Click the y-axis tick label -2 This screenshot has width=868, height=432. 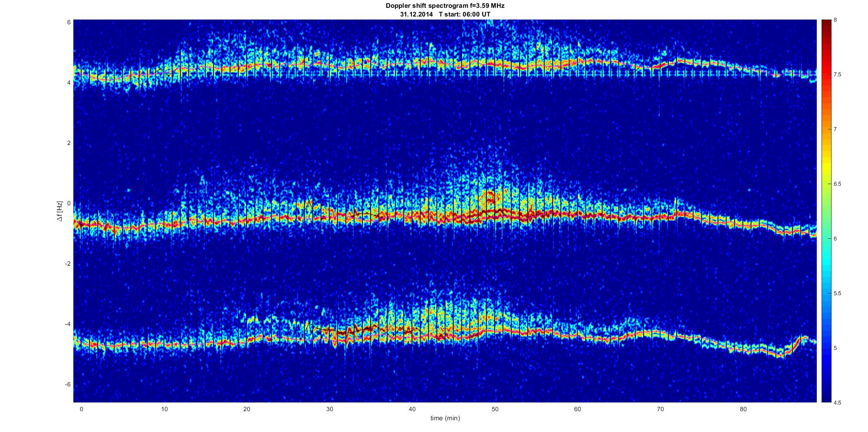(68, 264)
